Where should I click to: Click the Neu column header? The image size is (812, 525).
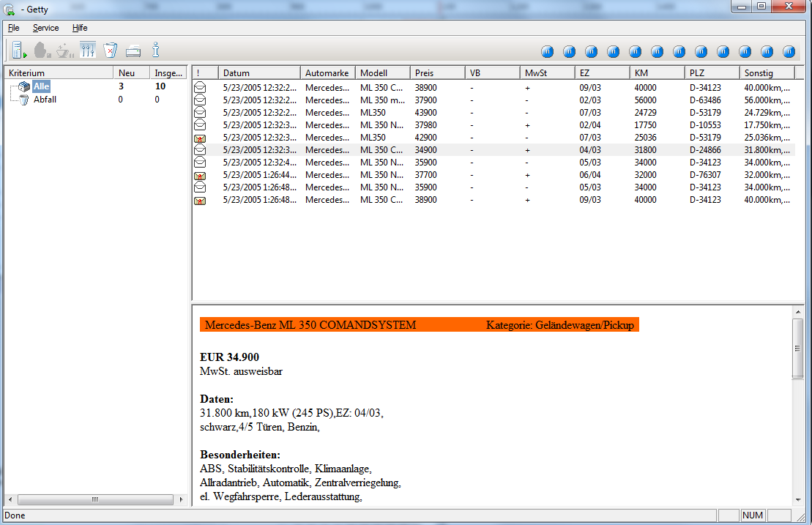pos(132,73)
